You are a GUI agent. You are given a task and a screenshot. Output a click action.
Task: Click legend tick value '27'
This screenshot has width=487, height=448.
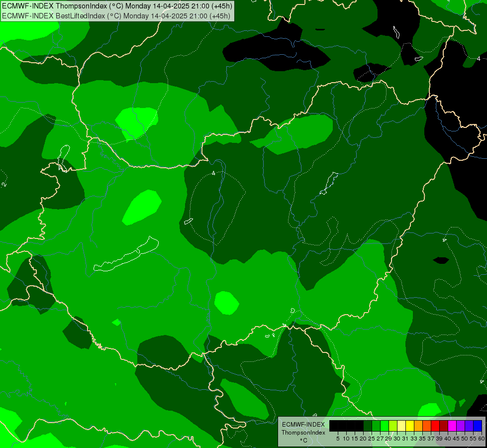(x=380, y=439)
